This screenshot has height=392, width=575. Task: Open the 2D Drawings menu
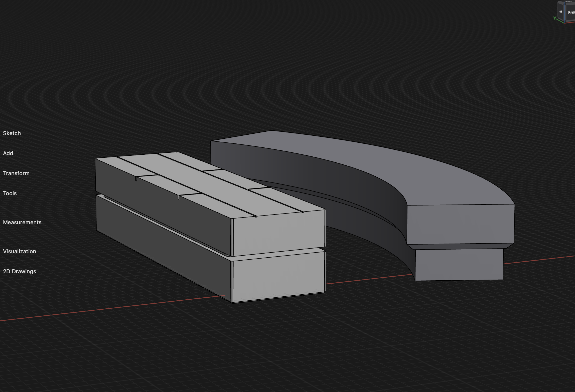coord(20,271)
